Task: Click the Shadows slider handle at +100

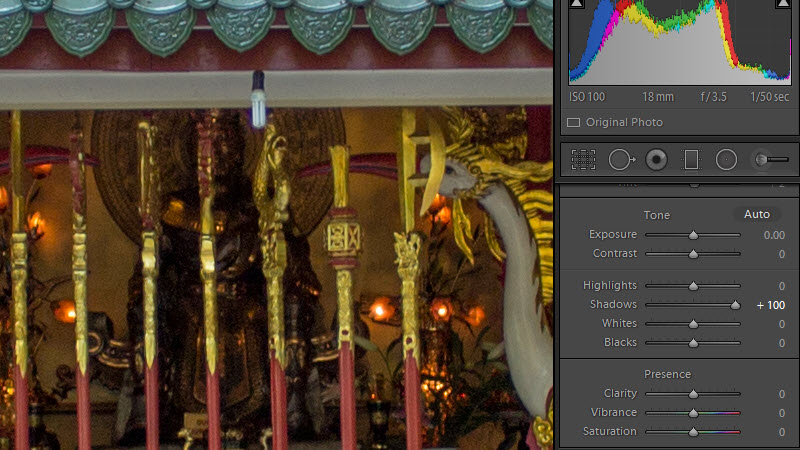Action: (736, 305)
